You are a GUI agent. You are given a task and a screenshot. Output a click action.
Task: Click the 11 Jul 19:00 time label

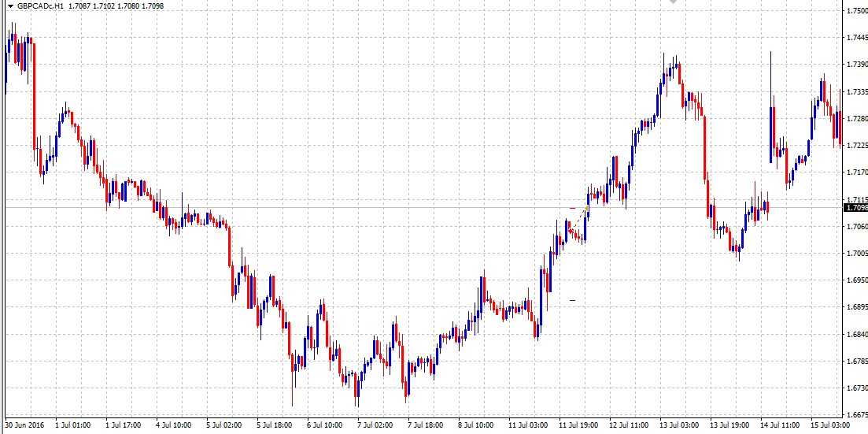[x=579, y=425]
